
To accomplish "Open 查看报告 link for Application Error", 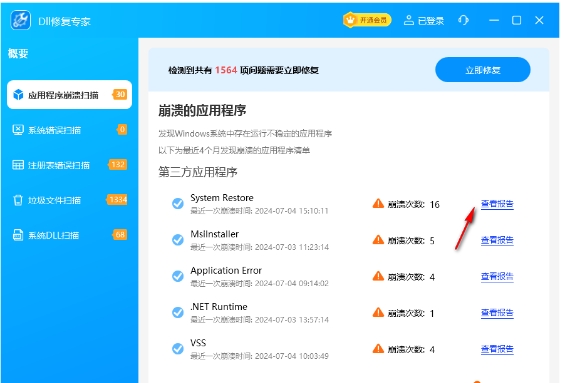I will [x=497, y=276].
